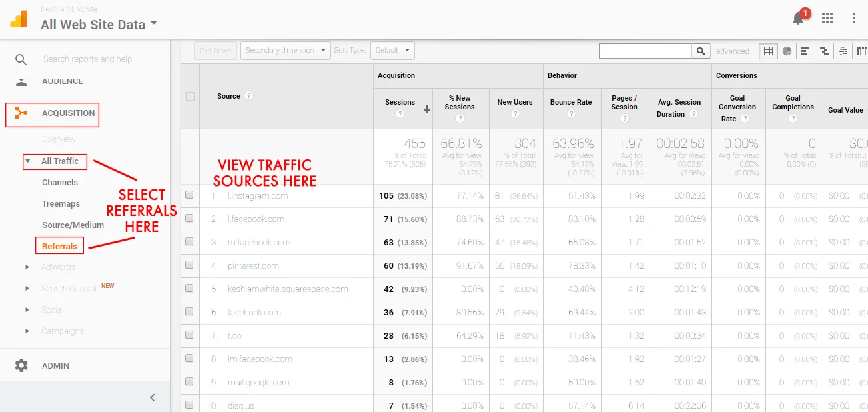Check the pinterest.com row checkbox
The image size is (868, 412).
pos(189,265)
